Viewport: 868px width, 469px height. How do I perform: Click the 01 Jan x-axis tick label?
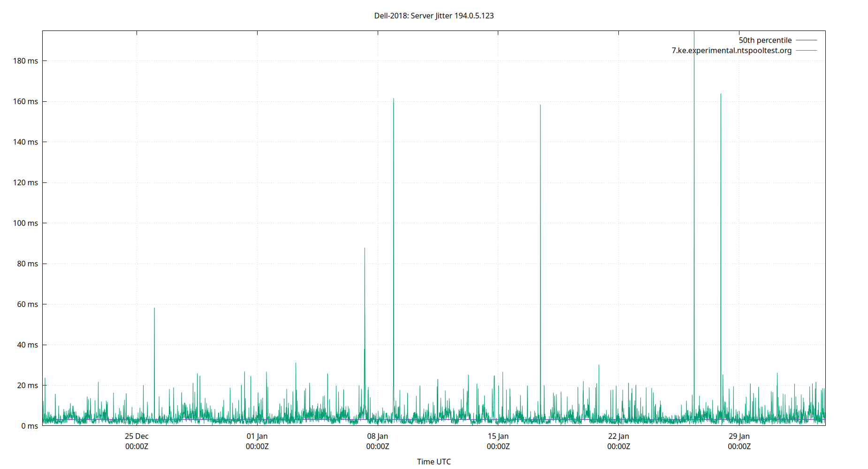coord(257,436)
